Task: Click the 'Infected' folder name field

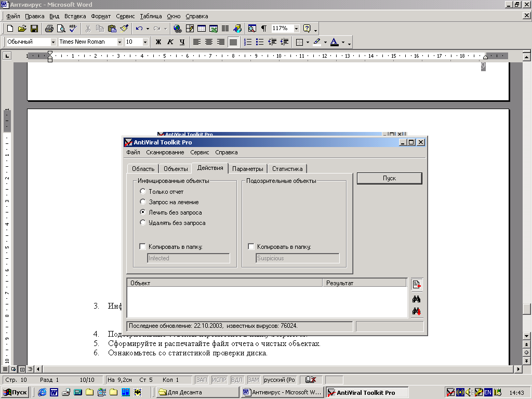Action: 189,258
